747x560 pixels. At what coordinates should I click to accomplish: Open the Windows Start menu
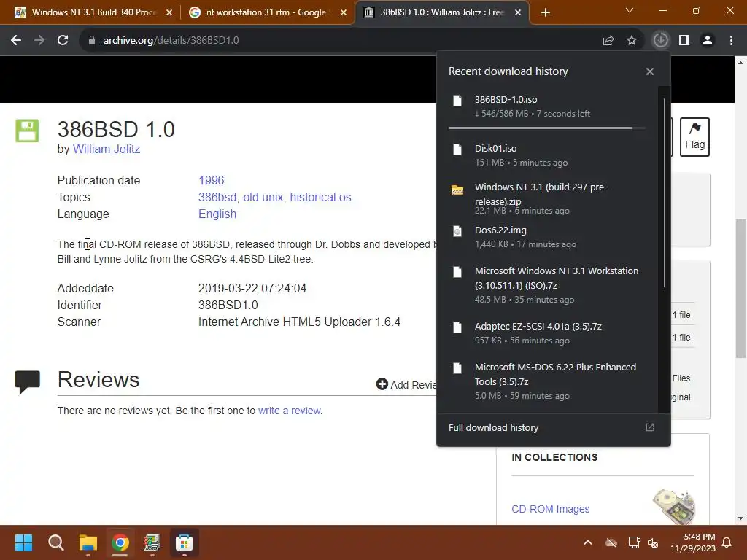[23, 542]
